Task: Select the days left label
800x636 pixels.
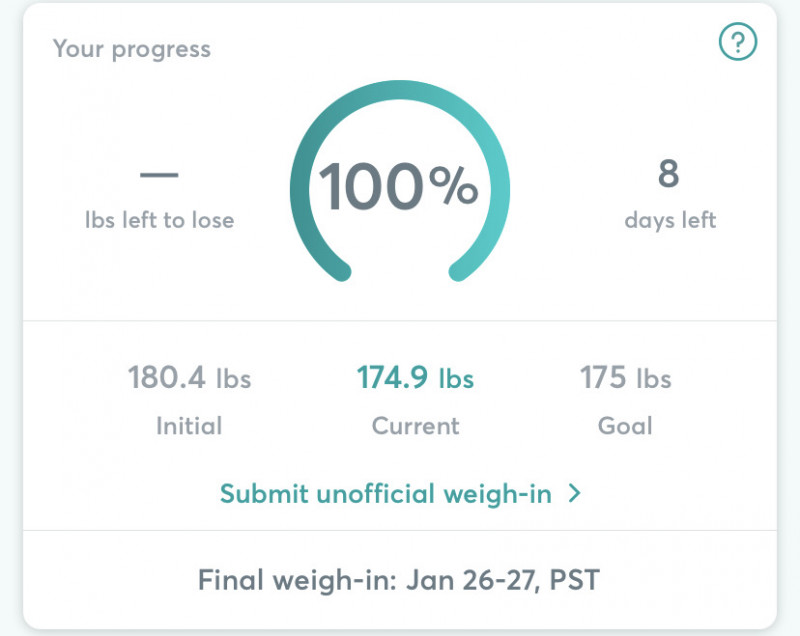Action: (670, 220)
